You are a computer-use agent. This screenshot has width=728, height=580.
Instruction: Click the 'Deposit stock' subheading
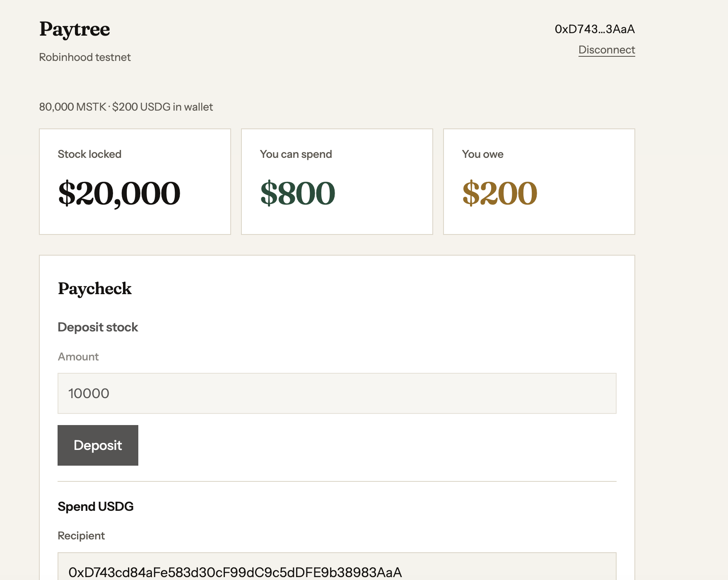(x=98, y=327)
